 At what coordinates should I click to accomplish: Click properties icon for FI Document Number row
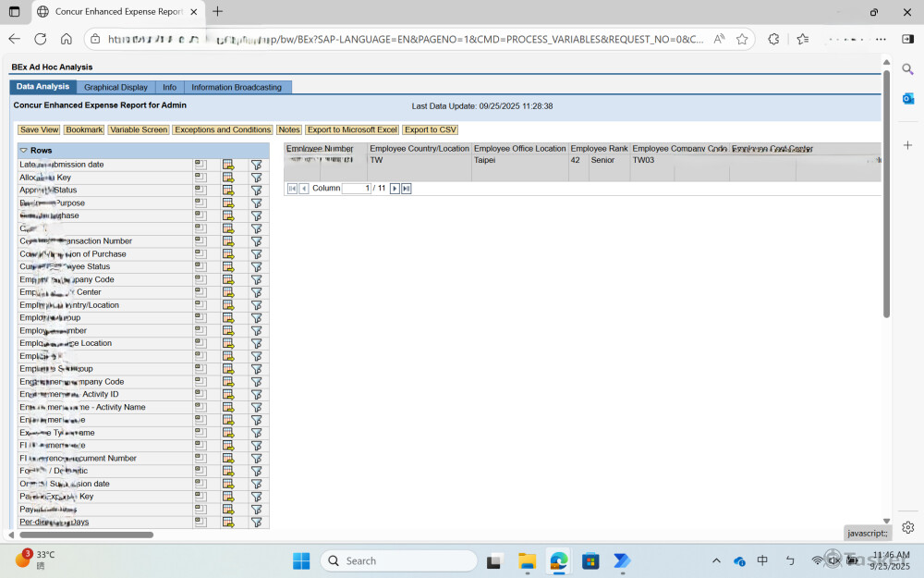[x=200, y=458]
